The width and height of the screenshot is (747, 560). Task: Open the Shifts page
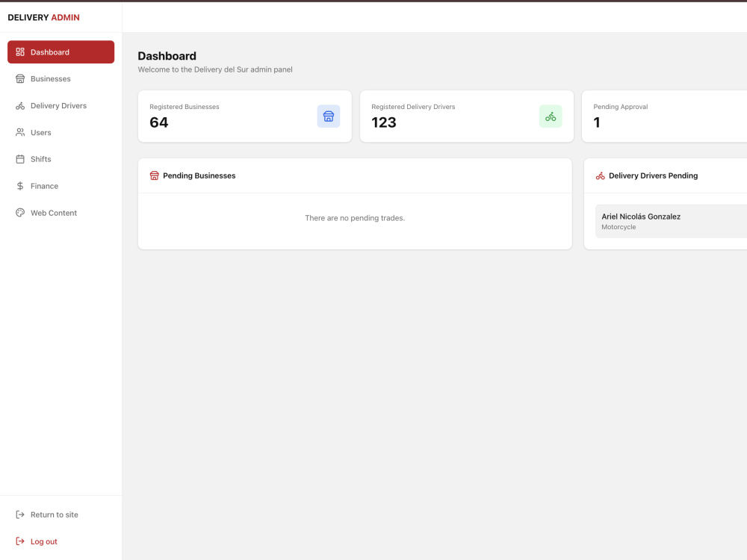(61, 159)
